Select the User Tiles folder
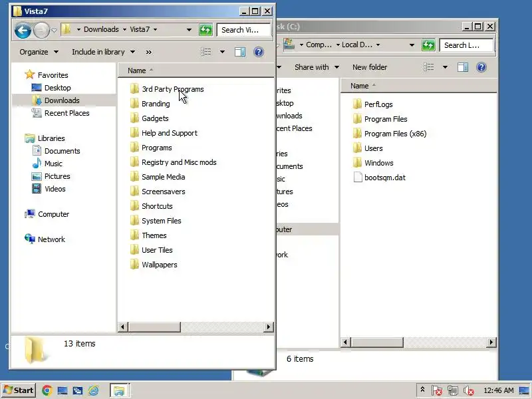 coord(152,250)
